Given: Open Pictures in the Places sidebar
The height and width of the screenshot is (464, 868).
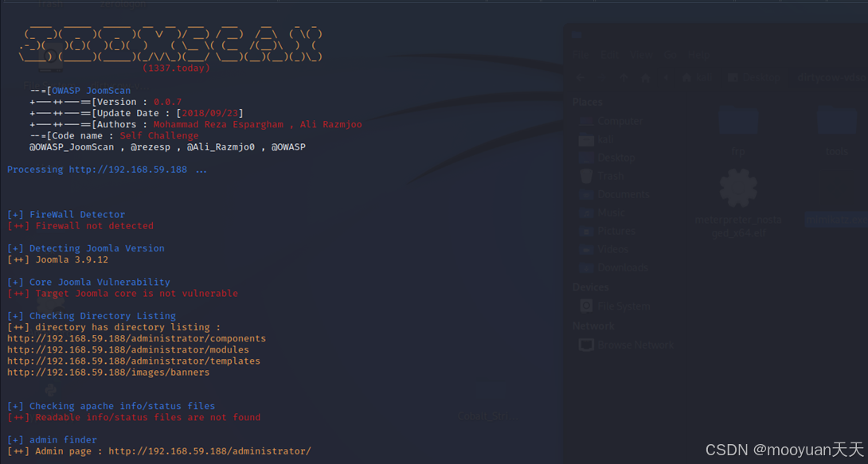Looking at the screenshot, I should [607, 231].
